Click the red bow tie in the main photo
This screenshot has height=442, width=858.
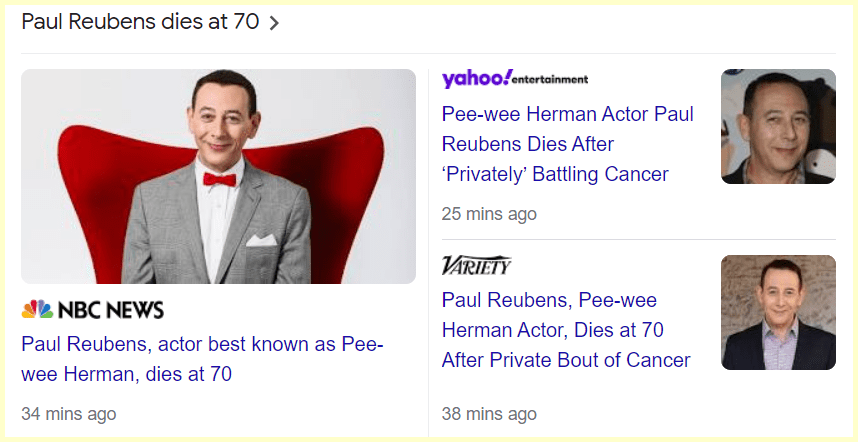[x=219, y=179]
